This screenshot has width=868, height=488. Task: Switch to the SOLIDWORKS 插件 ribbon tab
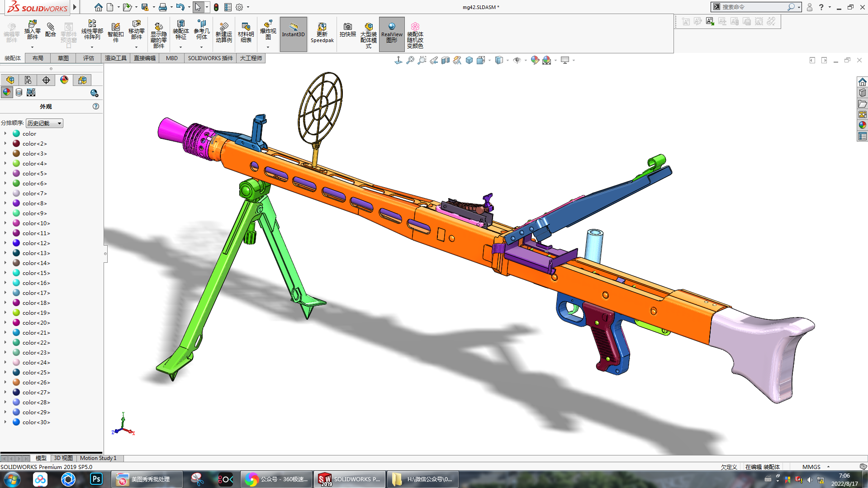210,58
